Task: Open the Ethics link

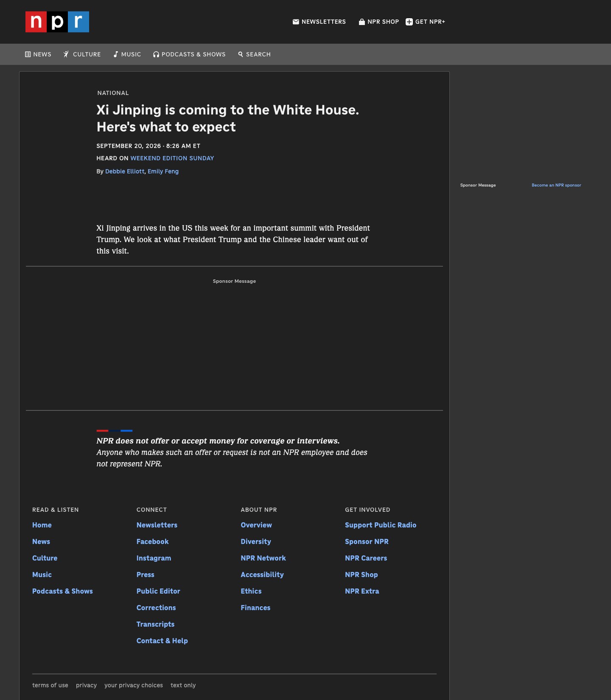Action: point(251,591)
